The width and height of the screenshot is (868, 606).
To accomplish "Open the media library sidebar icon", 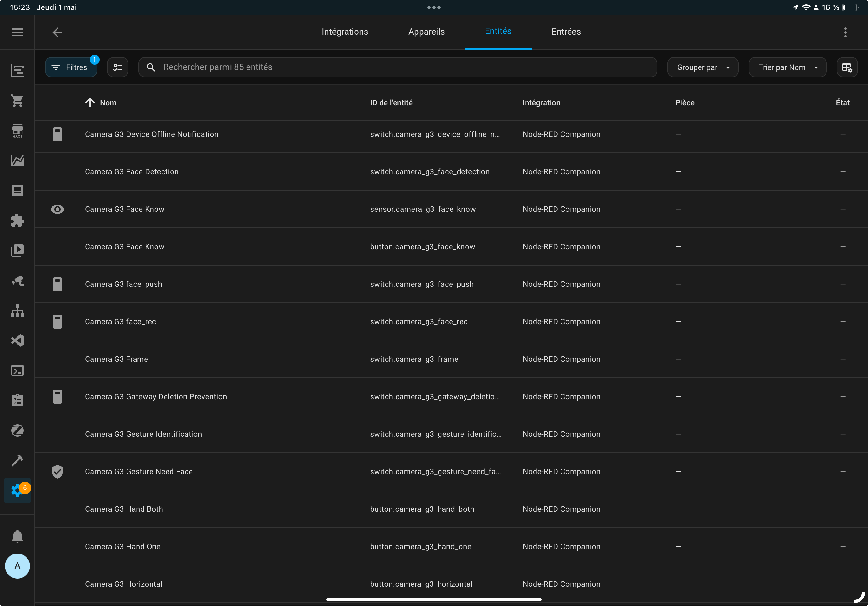I will tap(17, 250).
